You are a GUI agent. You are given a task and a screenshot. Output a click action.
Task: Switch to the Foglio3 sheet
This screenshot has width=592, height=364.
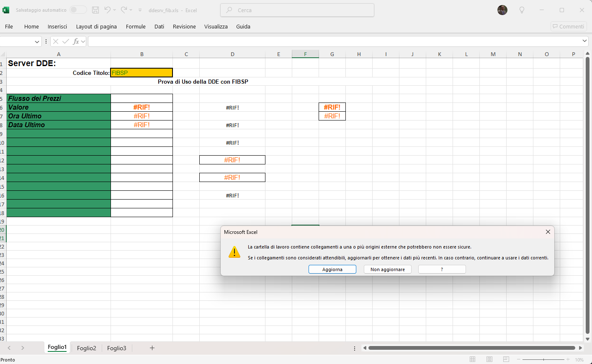[x=116, y=348]
